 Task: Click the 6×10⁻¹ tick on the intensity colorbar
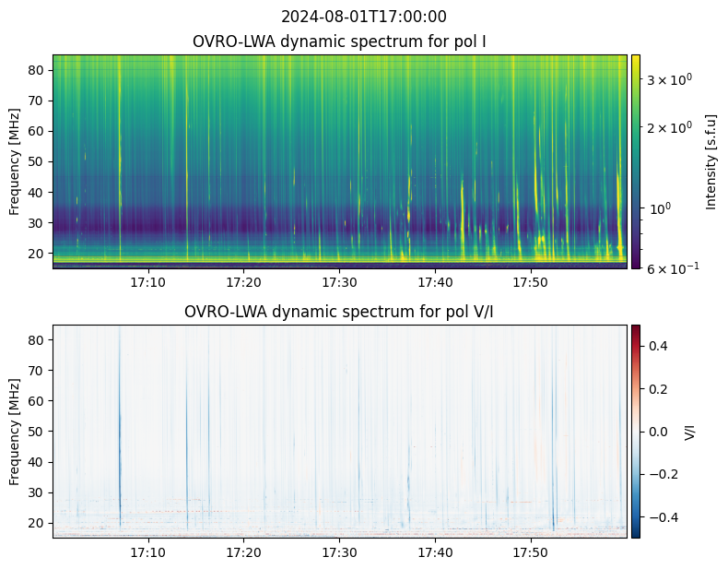coord(666,267)
